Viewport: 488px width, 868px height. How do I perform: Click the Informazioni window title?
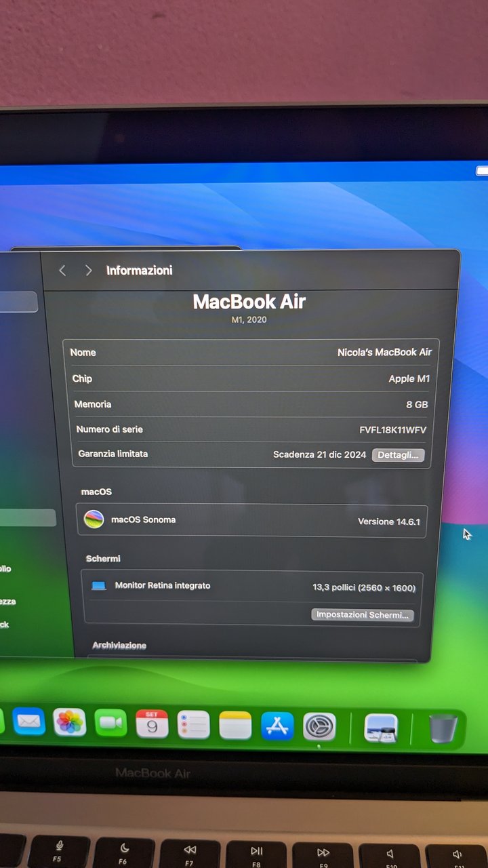(140, 271)
